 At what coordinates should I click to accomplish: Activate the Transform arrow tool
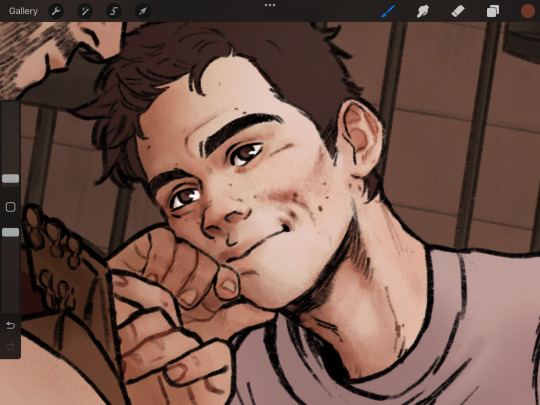click(143, 11)
